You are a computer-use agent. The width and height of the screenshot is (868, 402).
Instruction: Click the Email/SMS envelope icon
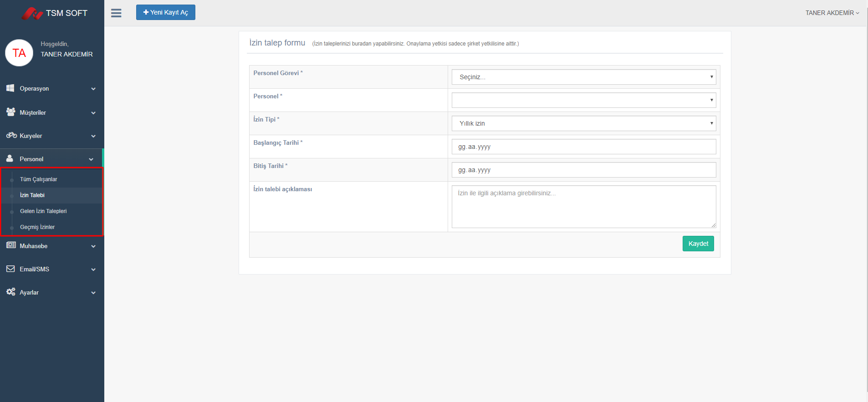(10, 269)
